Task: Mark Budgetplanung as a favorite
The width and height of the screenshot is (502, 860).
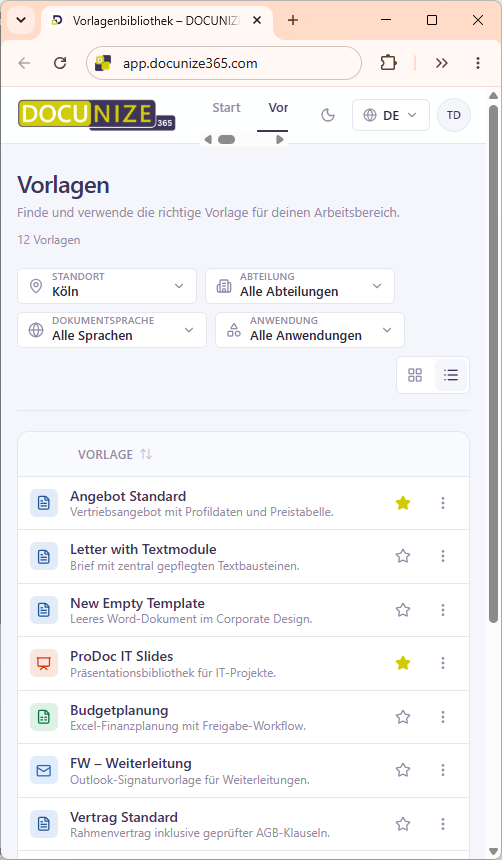Action: tap(403, 717)
